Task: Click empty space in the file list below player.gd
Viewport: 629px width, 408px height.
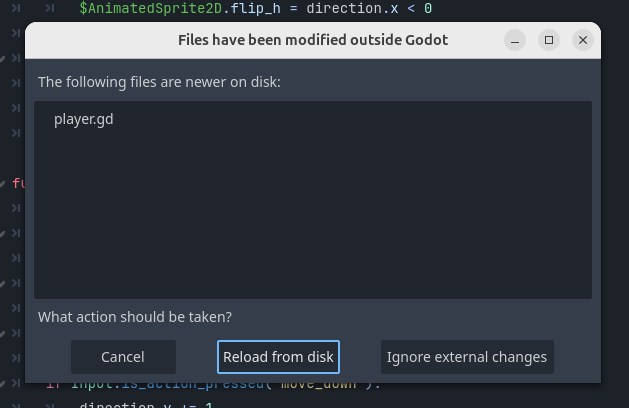Action: click(312, 220)
